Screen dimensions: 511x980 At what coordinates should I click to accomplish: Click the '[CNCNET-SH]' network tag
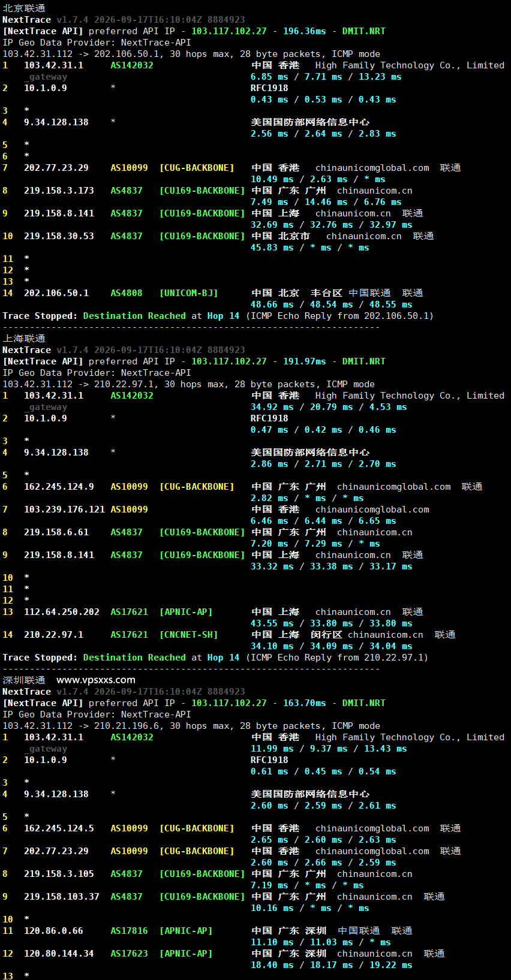(x=189, y=635)
